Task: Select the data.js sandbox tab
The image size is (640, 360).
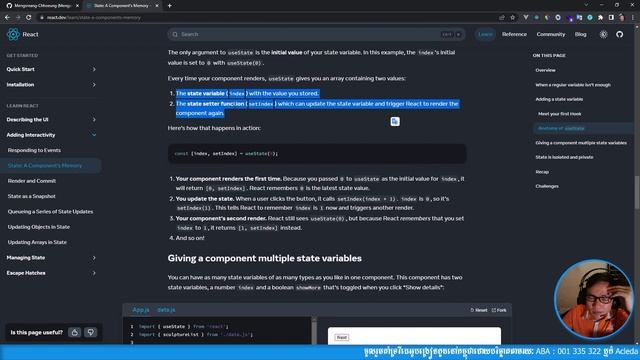Action: [x=166, y=310]
